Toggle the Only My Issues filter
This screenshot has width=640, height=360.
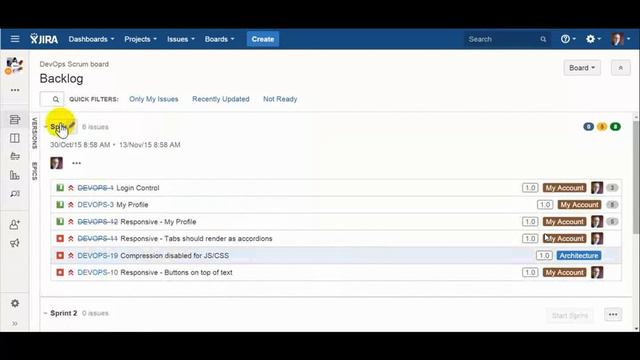click(x=154, y=99)
